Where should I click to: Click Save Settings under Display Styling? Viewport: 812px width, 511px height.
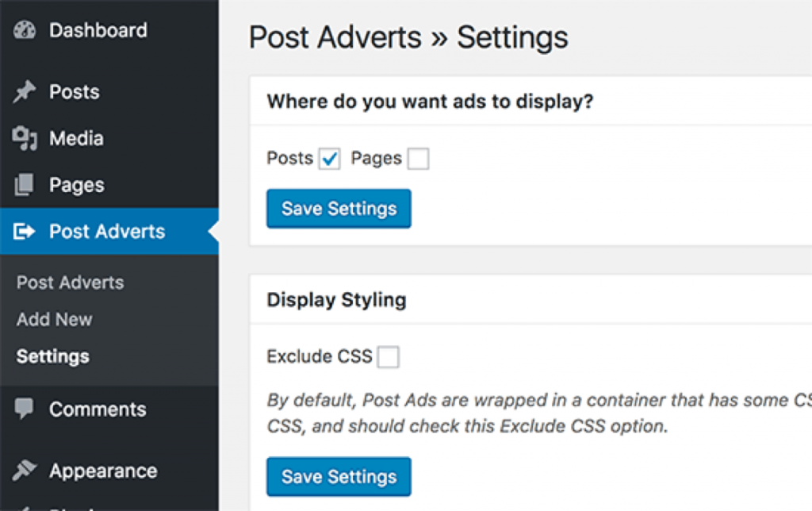[x=339, y=476]
